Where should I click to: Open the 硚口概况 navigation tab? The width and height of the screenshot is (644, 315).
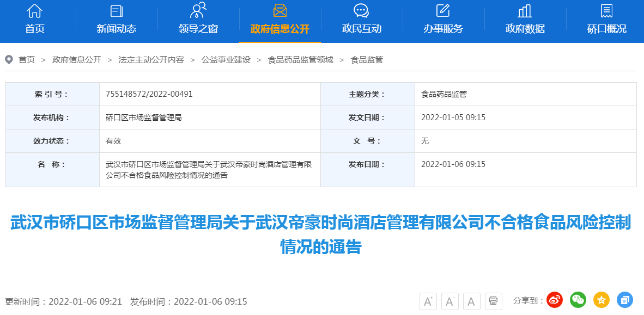(x=607, y=20)
